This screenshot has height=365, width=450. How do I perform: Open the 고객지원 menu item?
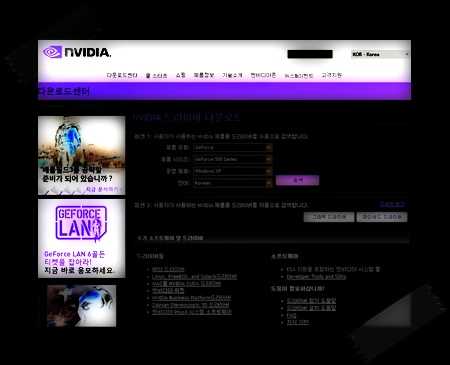coord(331,75)
